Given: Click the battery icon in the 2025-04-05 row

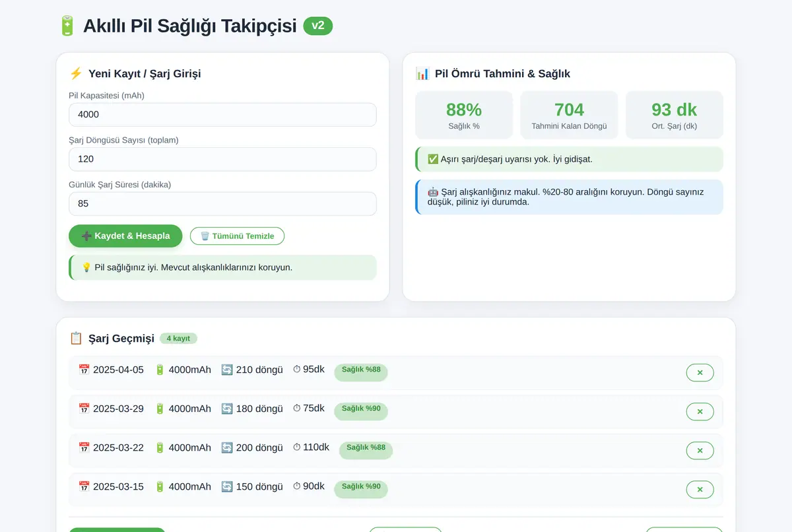Looking at the screenshot, I should tap(160, 370).
